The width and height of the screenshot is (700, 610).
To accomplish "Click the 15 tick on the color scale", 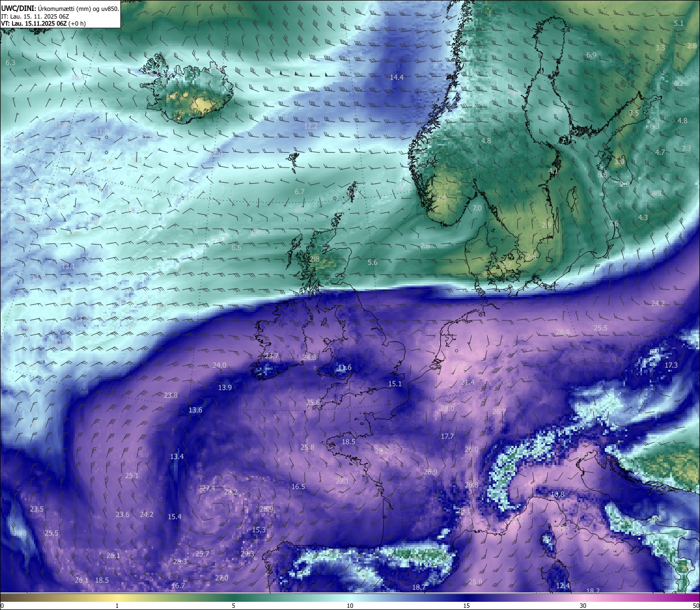I will click(466, 606).
